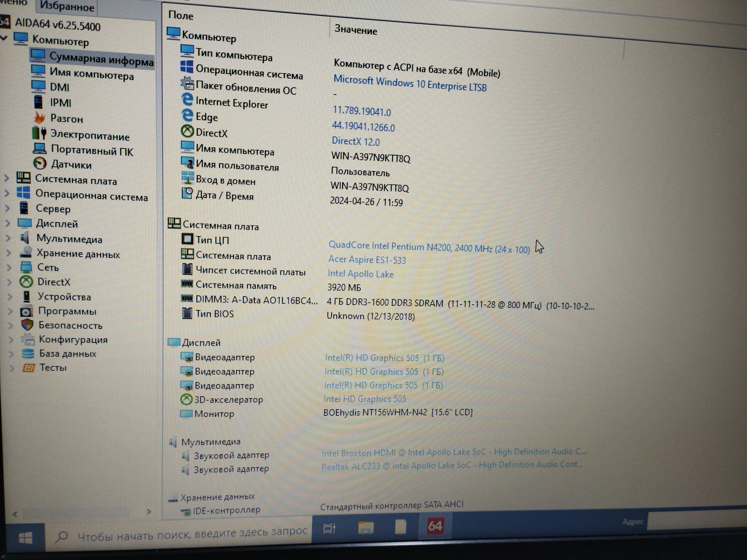Switch to the Избранное tab
This screenshot has width=747, height=560.
tap(67, 6)
